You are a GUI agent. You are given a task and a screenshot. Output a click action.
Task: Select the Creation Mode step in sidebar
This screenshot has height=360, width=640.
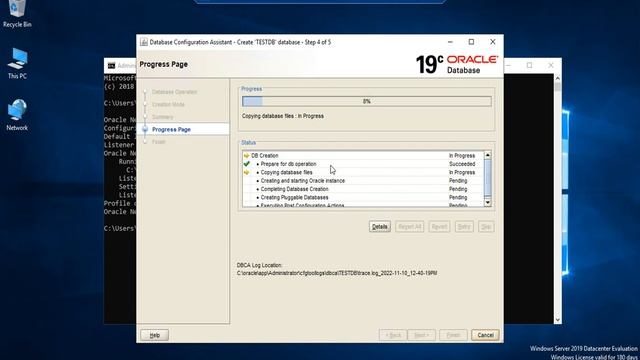pos(168,104)
